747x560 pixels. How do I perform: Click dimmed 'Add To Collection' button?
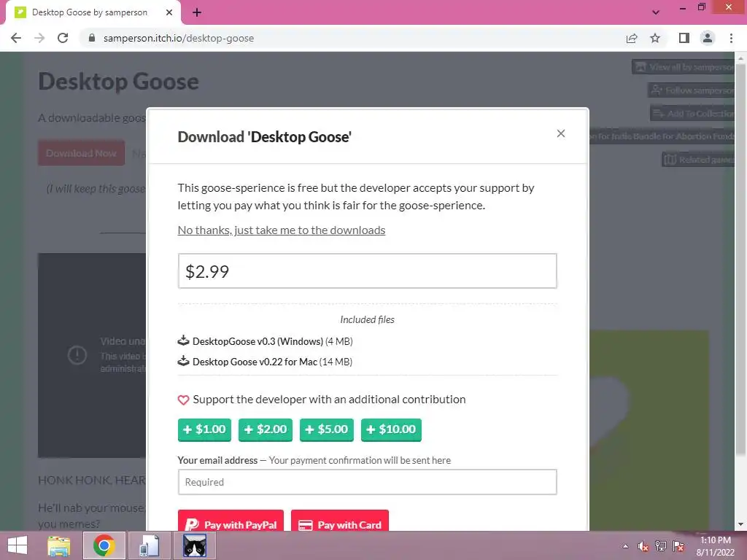pos(693,113)
